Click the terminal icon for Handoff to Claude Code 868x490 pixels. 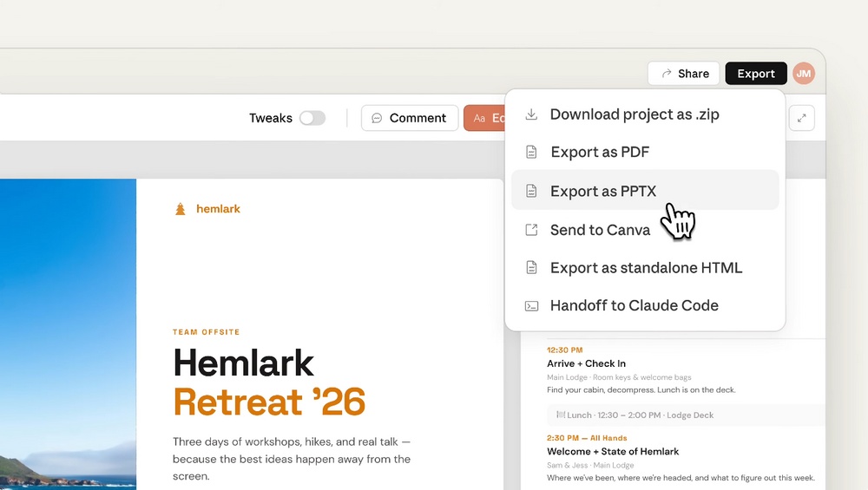point(532,306)
